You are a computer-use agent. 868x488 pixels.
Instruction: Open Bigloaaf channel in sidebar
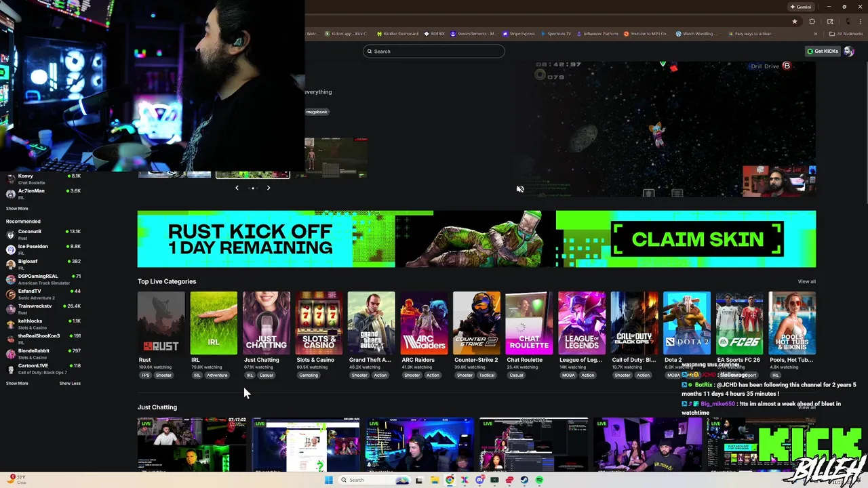(x=43, y=264)
